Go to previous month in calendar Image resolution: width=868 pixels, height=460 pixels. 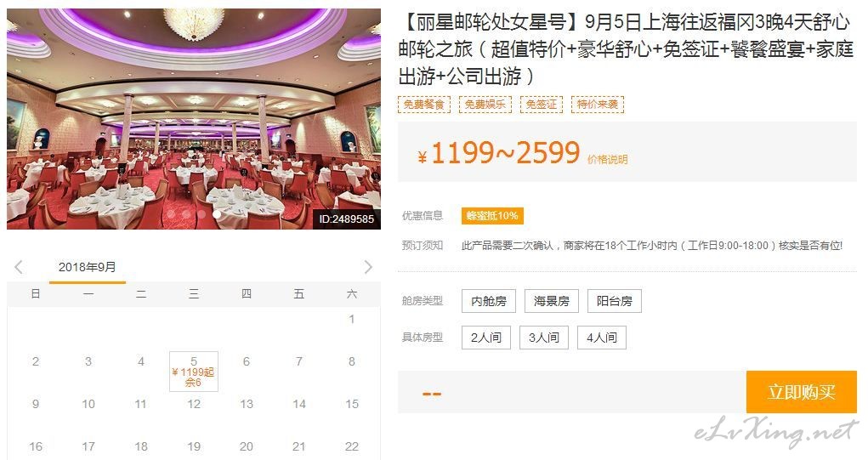coord(18,267)
